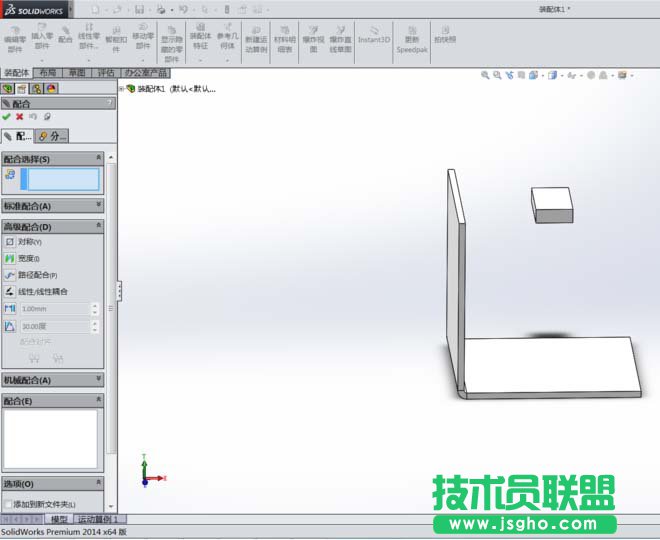This screenshot has width=660, height=540.
Task: Expand the 标准配合(A) section
Action: click(x=98, y=204)
